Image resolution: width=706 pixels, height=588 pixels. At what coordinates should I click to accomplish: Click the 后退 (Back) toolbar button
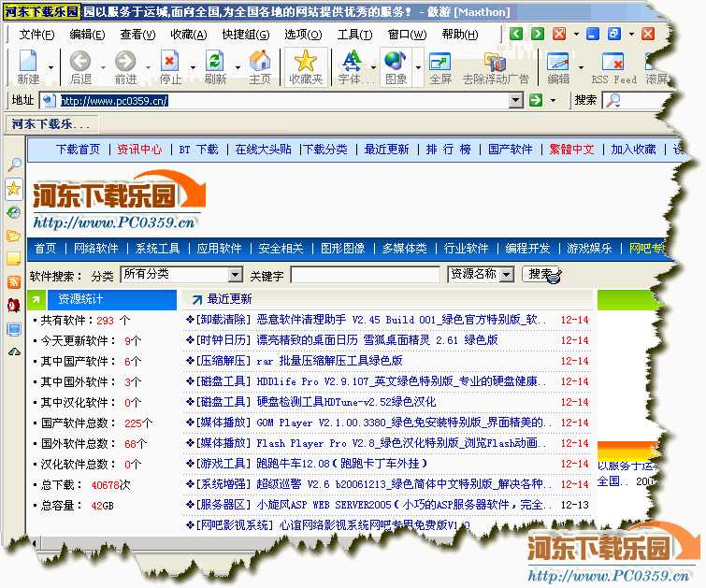click(80, 66)
